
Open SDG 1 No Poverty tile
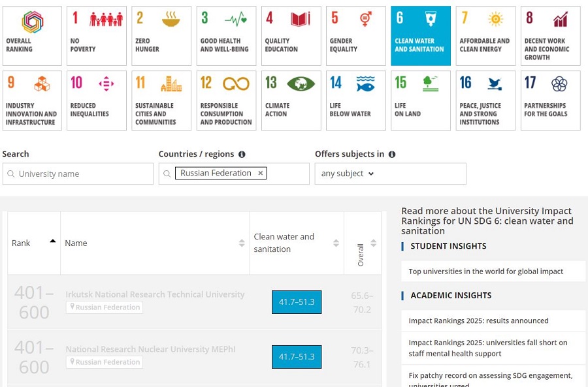pos(97,36)
